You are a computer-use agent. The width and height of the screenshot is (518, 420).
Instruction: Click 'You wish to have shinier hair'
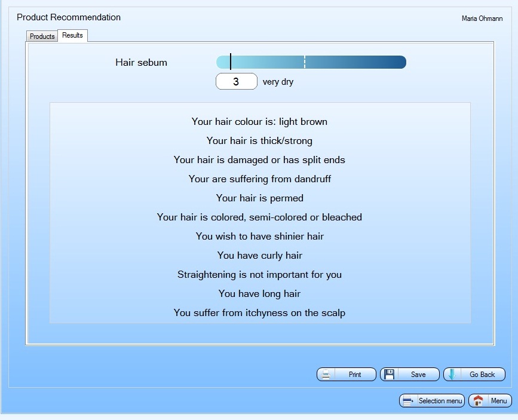[259, 236]
